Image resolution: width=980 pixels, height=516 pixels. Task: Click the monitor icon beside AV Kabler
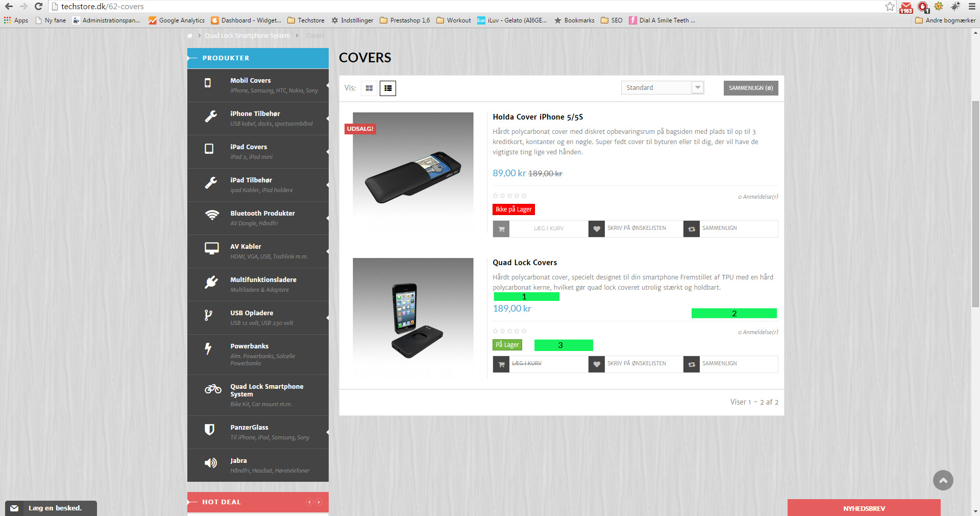click(x=212, y=248)
